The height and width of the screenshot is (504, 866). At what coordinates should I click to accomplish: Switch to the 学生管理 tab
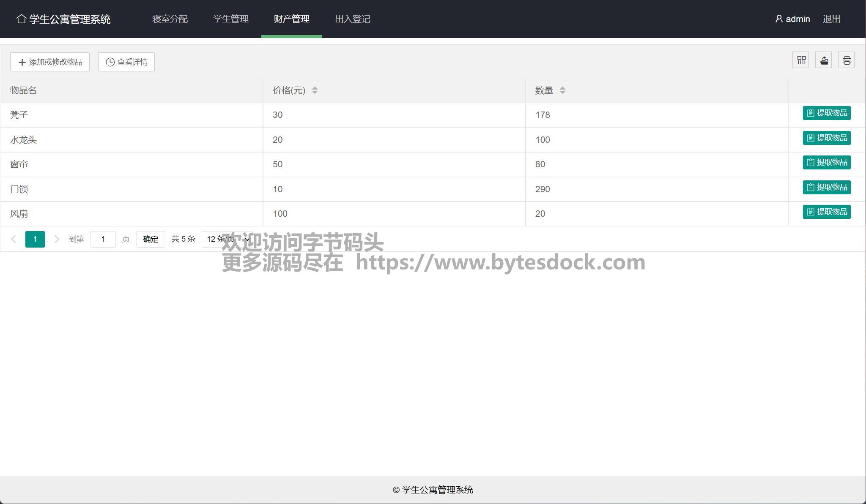pyautogui.click(x=231, y=19)
